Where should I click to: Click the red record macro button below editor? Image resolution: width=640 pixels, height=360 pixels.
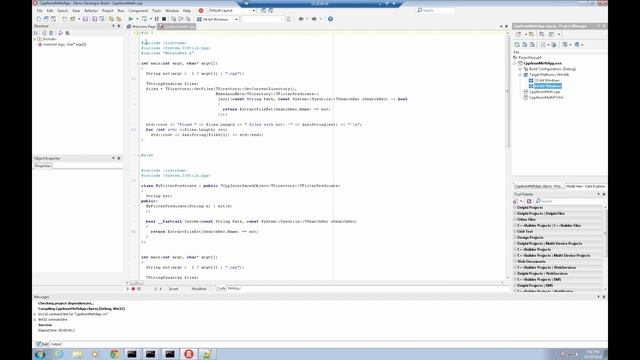point(133,289)
